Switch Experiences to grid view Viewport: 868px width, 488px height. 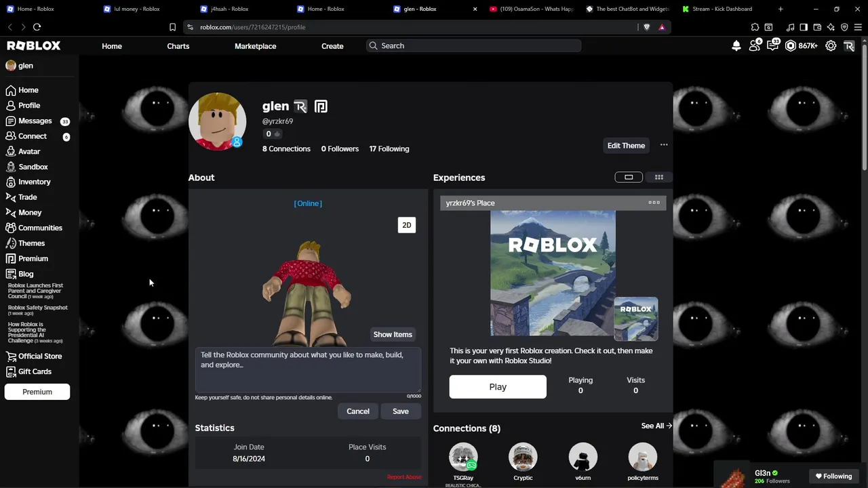[658, 177]
